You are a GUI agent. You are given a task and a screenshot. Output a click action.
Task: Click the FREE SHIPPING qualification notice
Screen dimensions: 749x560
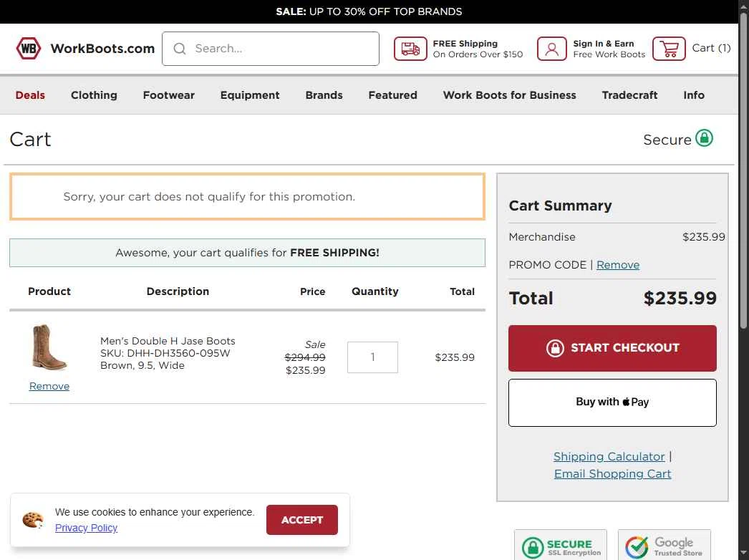pyautogui.click(x=248, y=253)
